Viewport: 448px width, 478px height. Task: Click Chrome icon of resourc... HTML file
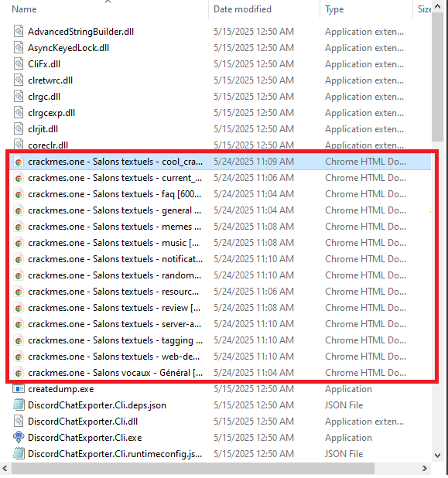[x=19, y=292]
